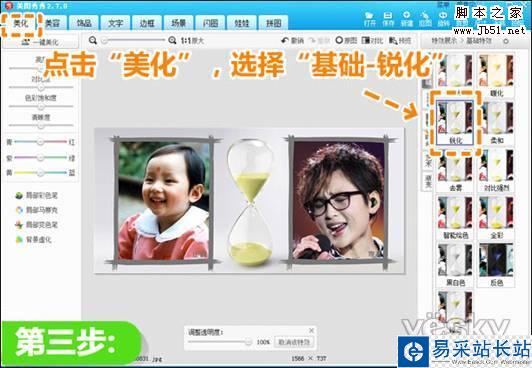Viewport: 532px width, 368px height.
Task: Open the 边框 tab
Action: point(147,23)
